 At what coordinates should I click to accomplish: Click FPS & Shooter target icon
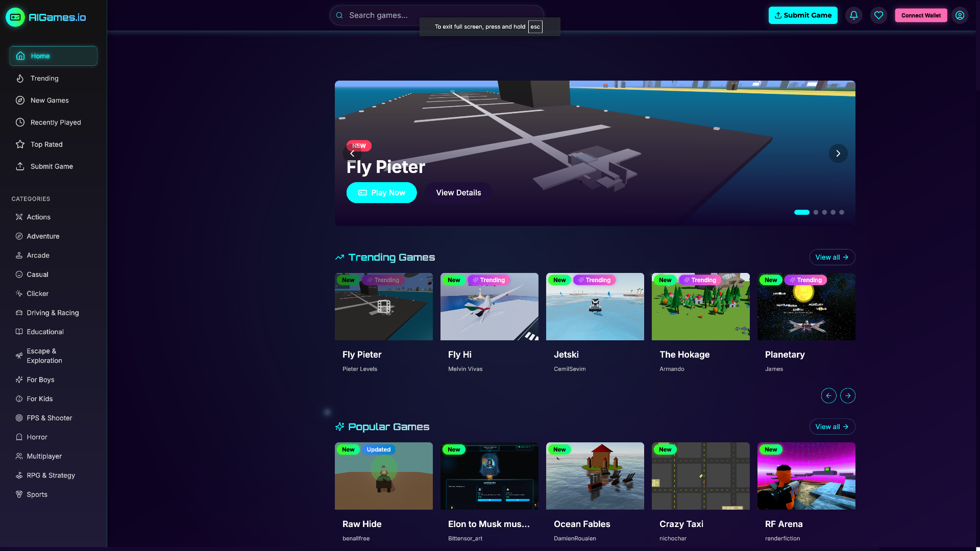[x=19, y=418]
